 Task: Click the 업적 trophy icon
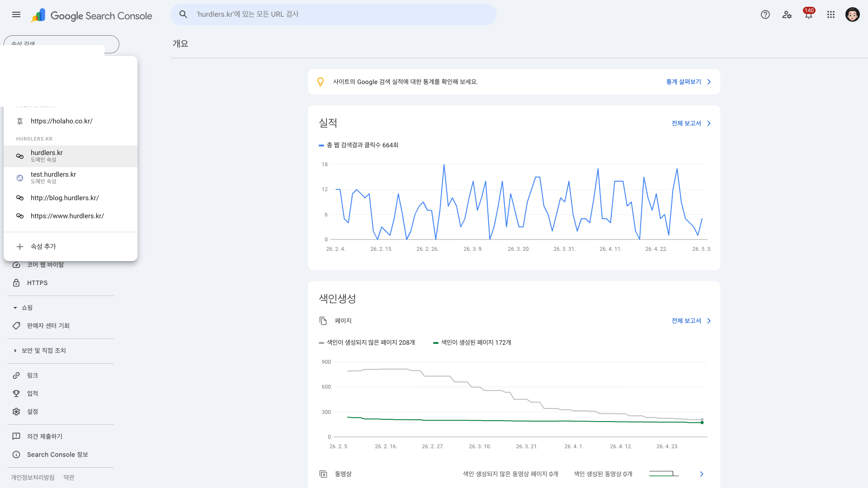coord(16,394)
